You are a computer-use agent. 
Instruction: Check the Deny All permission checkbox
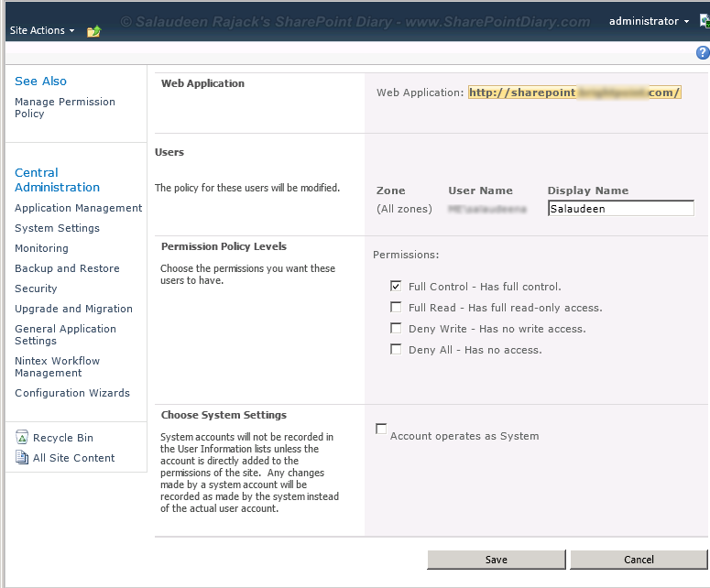tap(396, 350)
